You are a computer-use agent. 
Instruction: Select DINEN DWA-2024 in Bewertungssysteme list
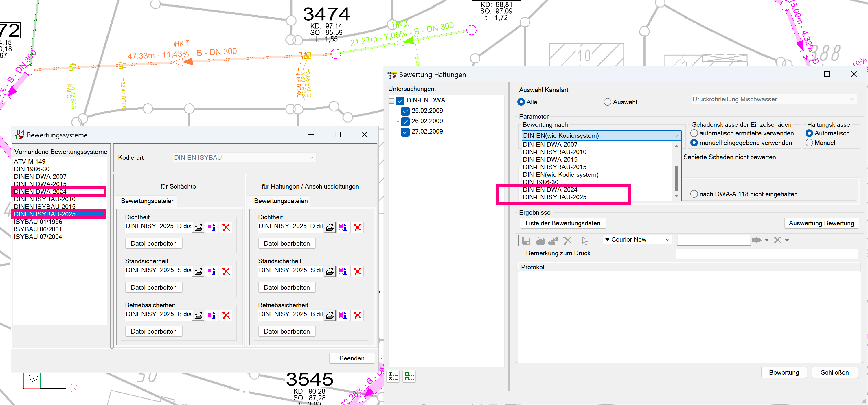pos(41,192)
